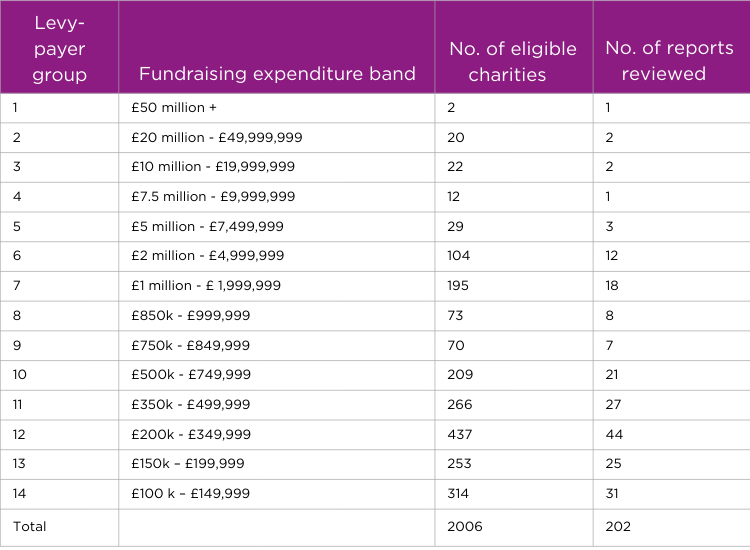Select eligible charities value 195
The width and height of the screenshot is (750, 550).
coord(459,286)
